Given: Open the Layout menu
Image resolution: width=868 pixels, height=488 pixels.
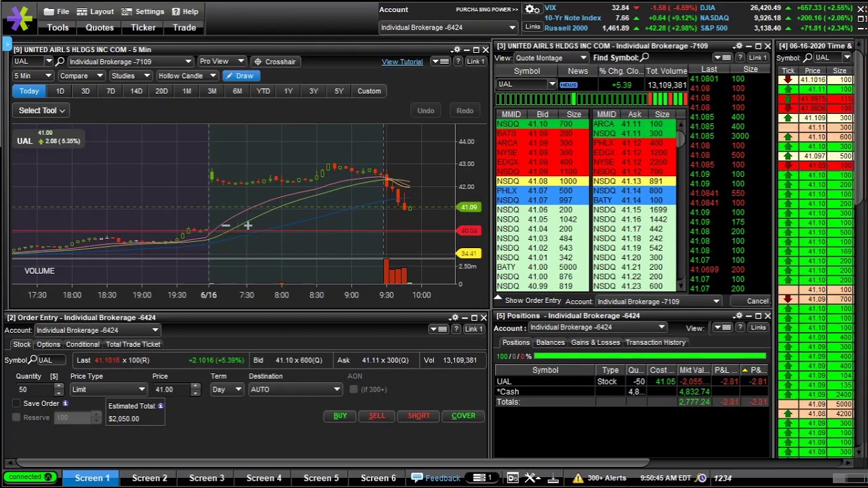Looking at the screenshot, I should 95,12.
